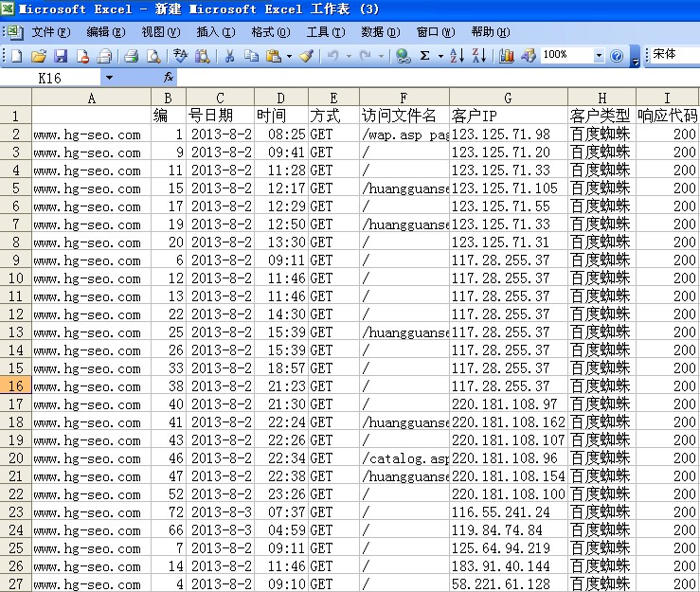Click the Open file folder icon
The height and width of the screenshot is (592, 700).
click(39, 56)
